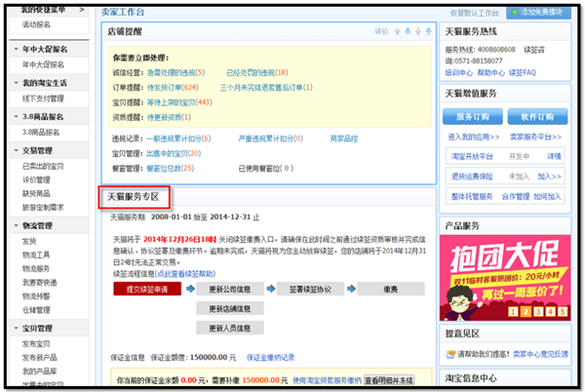This screenshot has width=585, height=392.
Task: Open 物流服务 in the sidebar
Action: coord(36,269)
